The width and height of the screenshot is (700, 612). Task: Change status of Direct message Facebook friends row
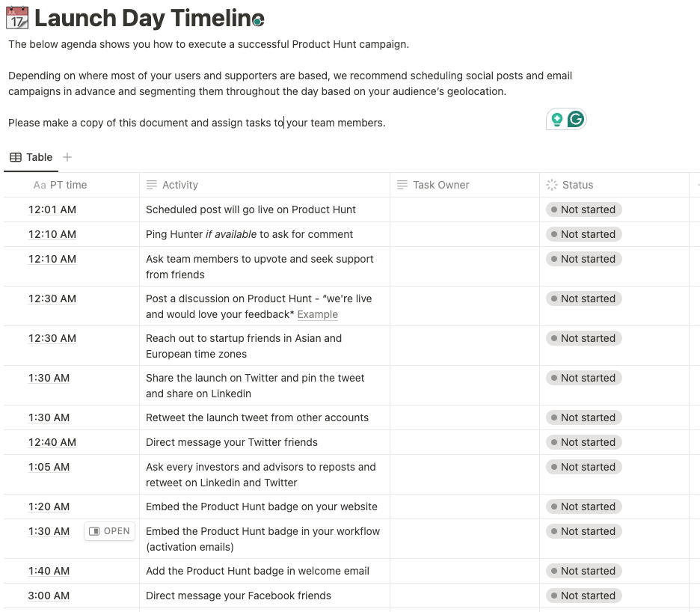[584, 596]
